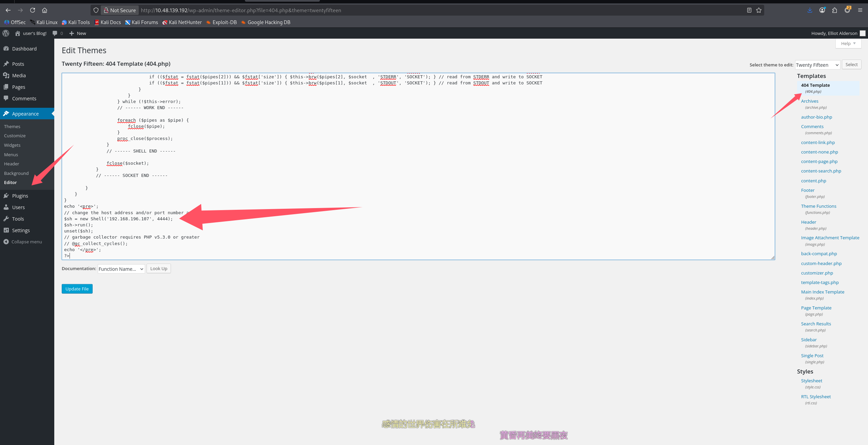
Task: Click the browser home icon
Action: click(44, 10)
